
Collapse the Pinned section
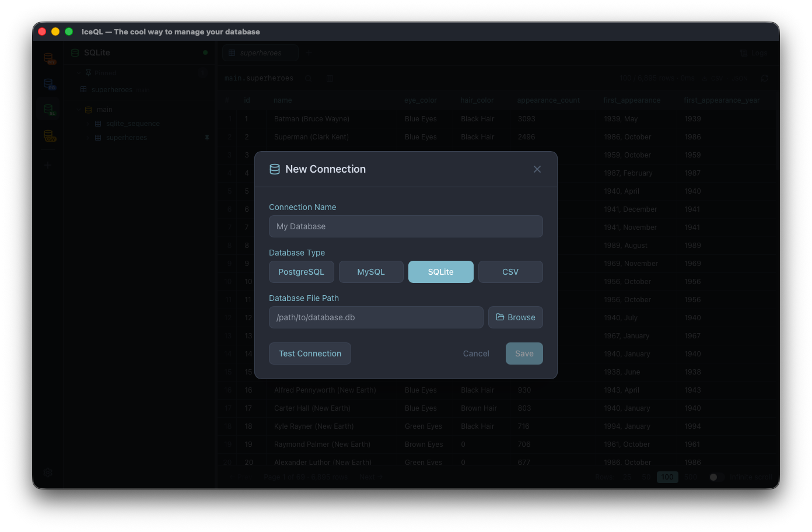[78, 73]
